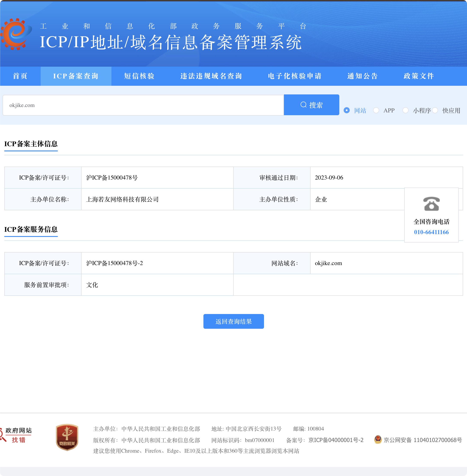Select the 网站 radio button
Image resolution: width=467 pixels, height=476 pixels.
[346, 110]
